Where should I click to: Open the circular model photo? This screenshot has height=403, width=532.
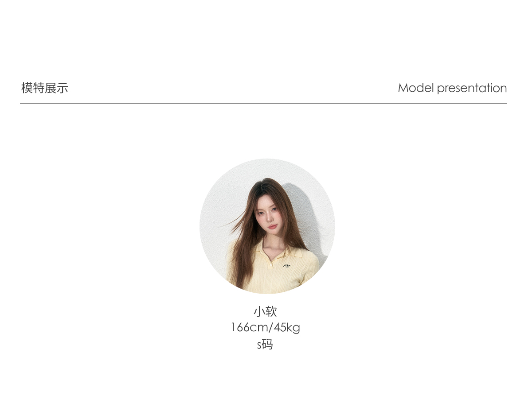click(267, 226)
